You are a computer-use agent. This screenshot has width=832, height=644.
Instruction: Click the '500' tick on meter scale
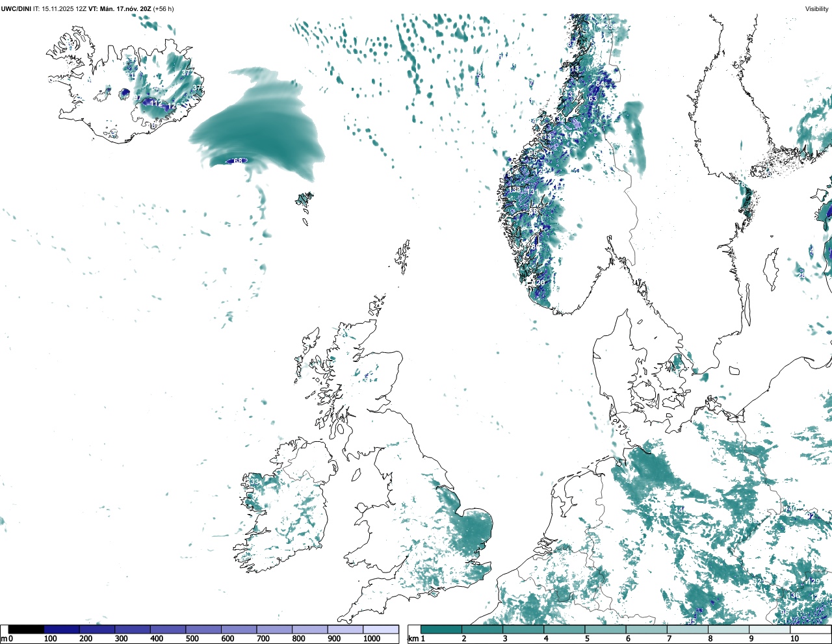click(x=192, y=639)
